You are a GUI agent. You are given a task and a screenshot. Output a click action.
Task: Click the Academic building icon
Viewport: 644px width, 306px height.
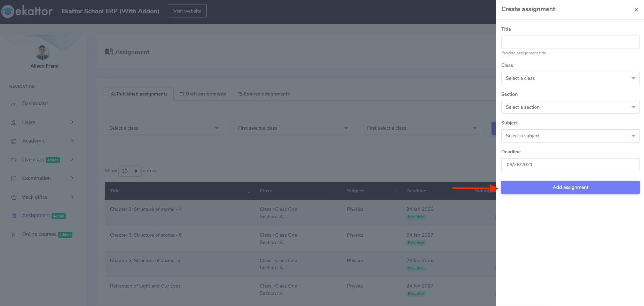pyautogui.click(x=14, y=141)
